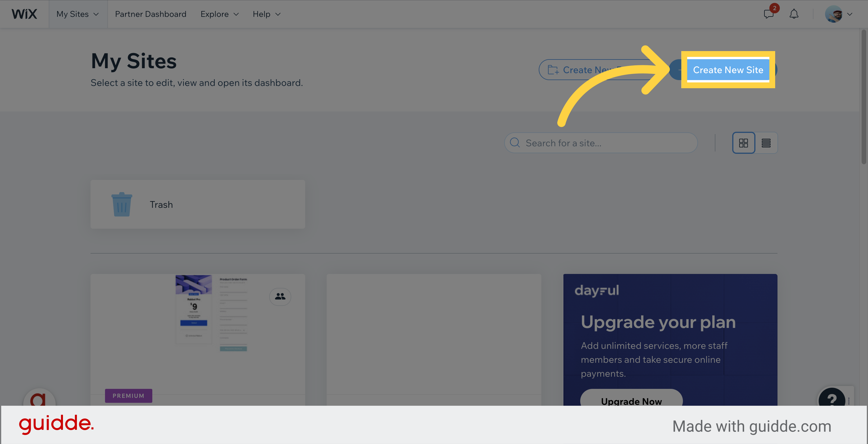Image resolution: width=868 pixels, height=444 pixels.
Task: Click Create New Site button
Action: pos(728,70)
